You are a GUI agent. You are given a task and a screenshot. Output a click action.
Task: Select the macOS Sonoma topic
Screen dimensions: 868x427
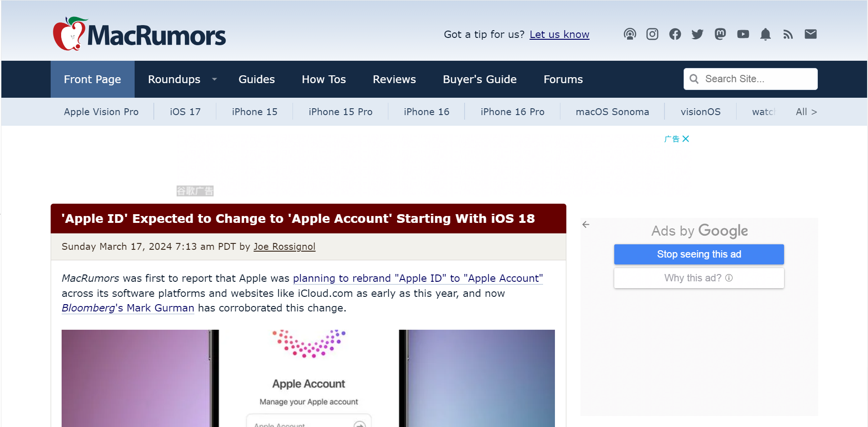click(x=612, y=112)
